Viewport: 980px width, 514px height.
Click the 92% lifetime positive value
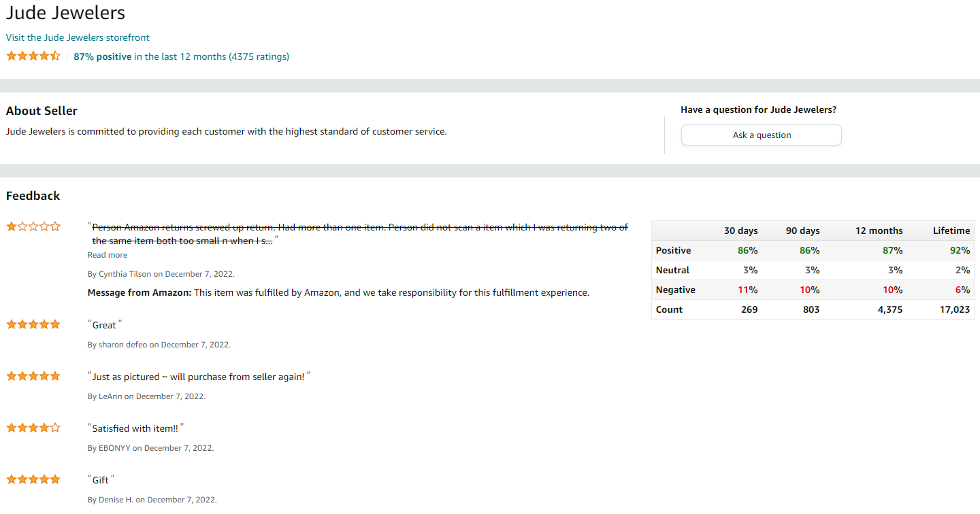(x=960, y=250)
